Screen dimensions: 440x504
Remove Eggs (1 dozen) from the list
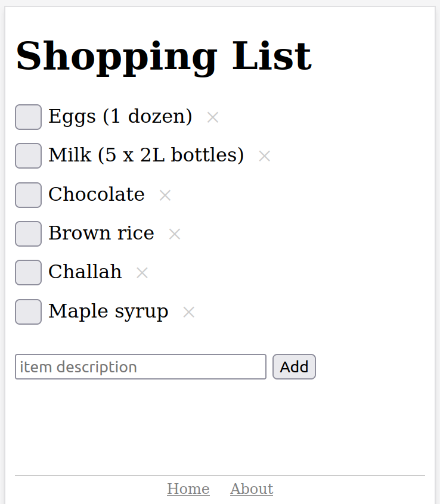click(x=212, y=117)
